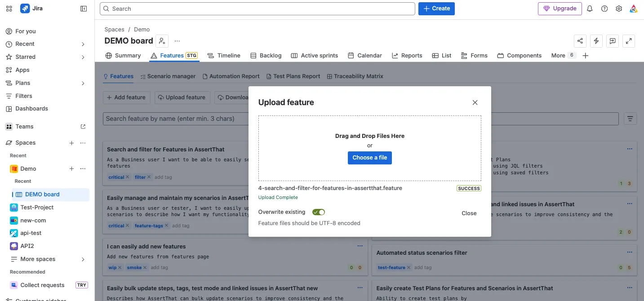Open the user profile avatar
This screenshot has height=301, width=644.
point(633,9)
